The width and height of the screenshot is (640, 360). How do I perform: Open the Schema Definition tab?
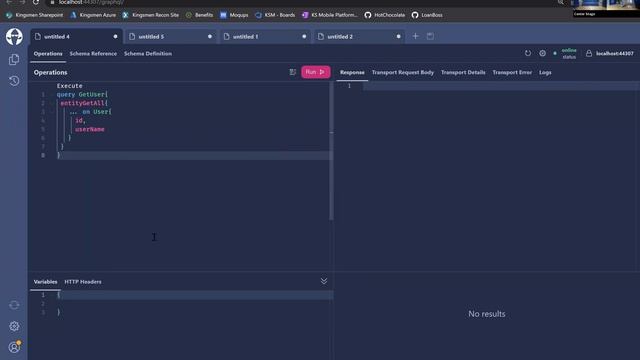[x=148, y=53]
